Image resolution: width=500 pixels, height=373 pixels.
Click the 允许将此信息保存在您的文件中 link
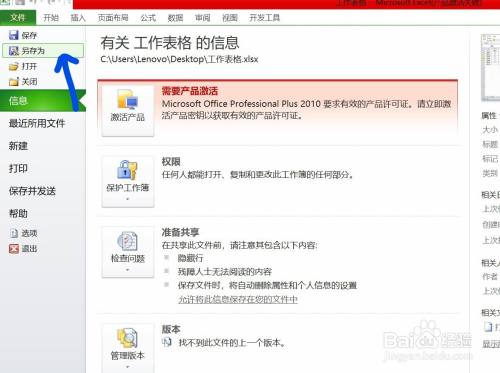pyautogui.click(x=238, y=299)
